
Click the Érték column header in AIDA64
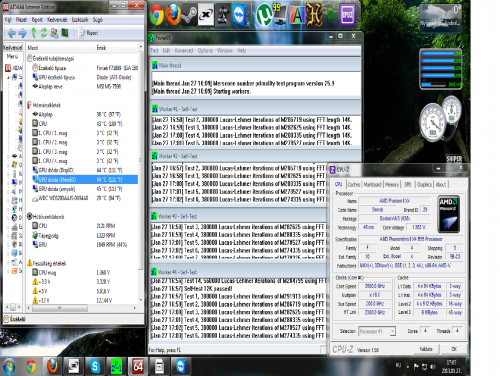117,48
